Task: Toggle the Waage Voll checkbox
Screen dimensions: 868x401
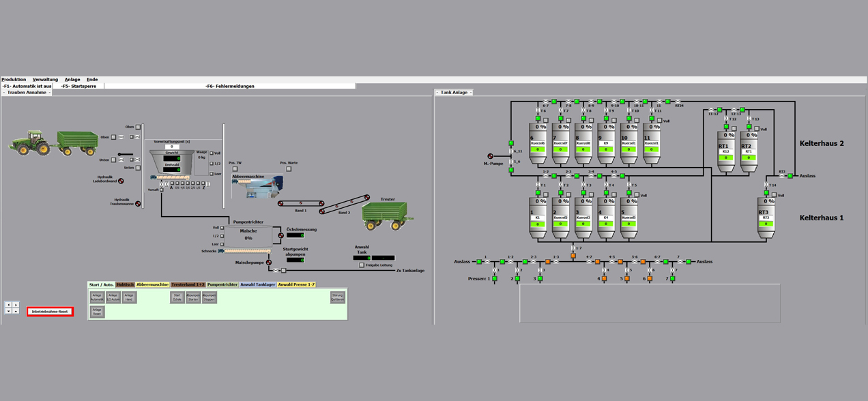Action: [212, 153]
